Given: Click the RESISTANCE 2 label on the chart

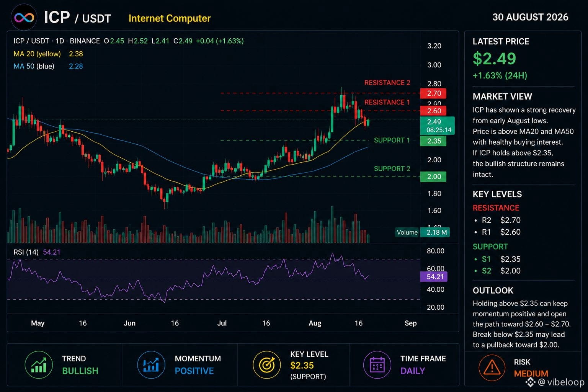Looking at the screenshot, I should tap(387, 83).
